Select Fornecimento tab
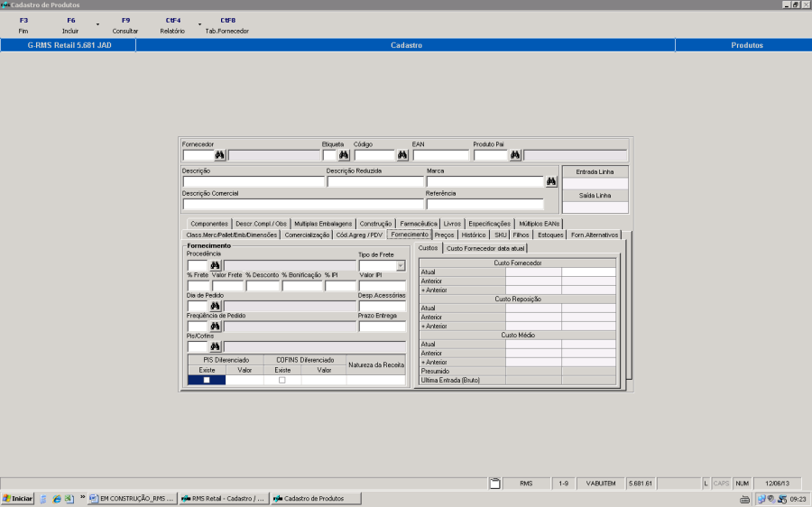Viewport: 812px width, 507px height. (x=410, y=235)
